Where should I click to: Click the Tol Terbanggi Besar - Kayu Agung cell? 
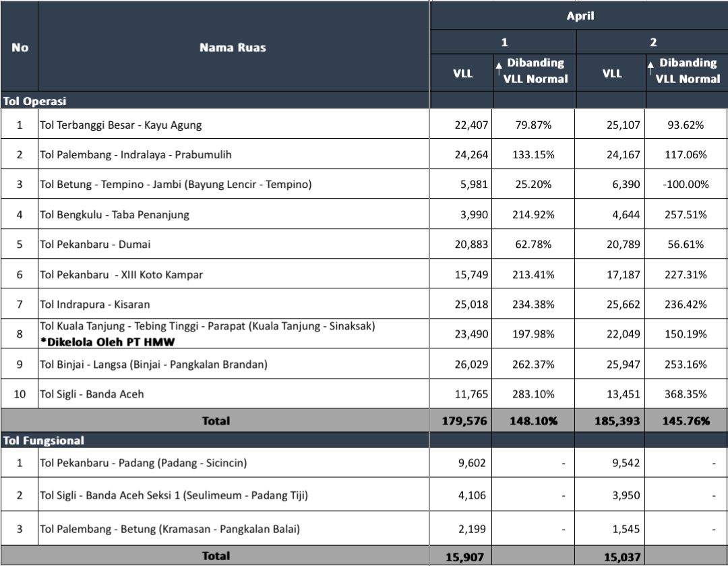click(233, 125)
